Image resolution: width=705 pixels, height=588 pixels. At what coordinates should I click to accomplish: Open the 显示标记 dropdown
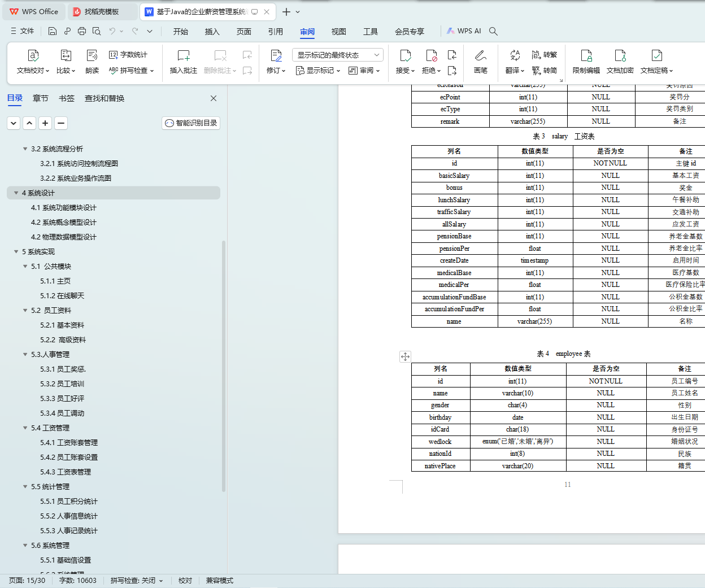coord(318,71)
